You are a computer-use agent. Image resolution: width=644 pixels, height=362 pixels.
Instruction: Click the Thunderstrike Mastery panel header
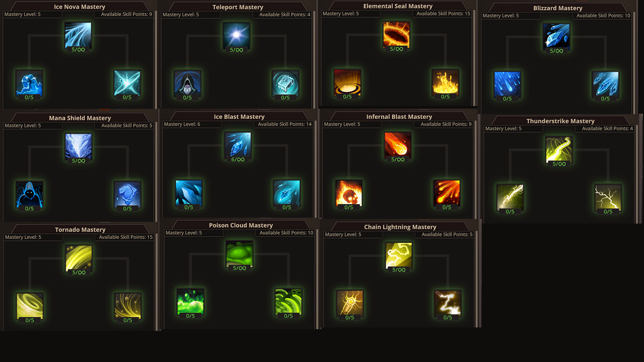click(560, 121)
